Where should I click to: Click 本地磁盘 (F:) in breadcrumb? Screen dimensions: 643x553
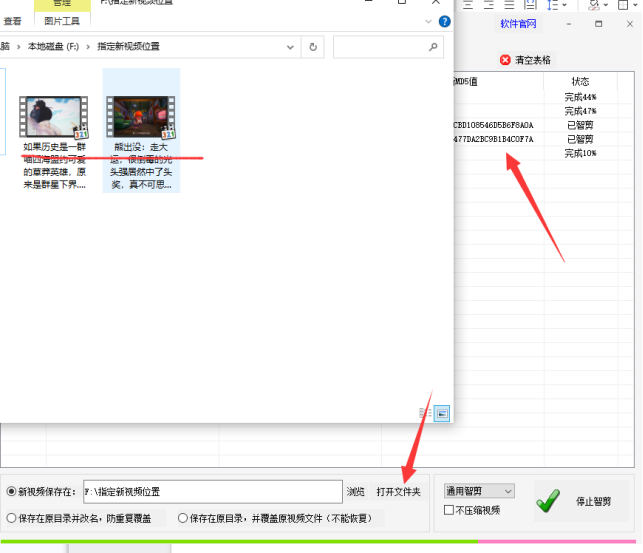click(x=53, y=47)
